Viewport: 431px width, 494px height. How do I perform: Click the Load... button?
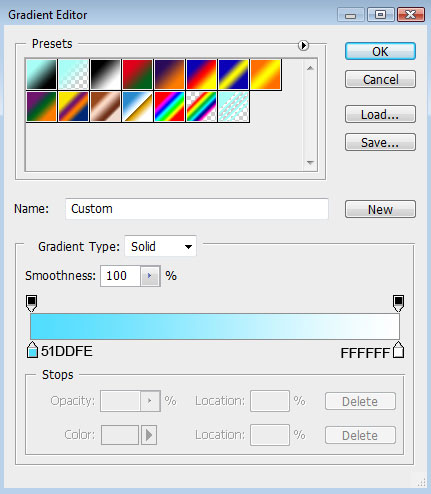(x=380, y=114)
